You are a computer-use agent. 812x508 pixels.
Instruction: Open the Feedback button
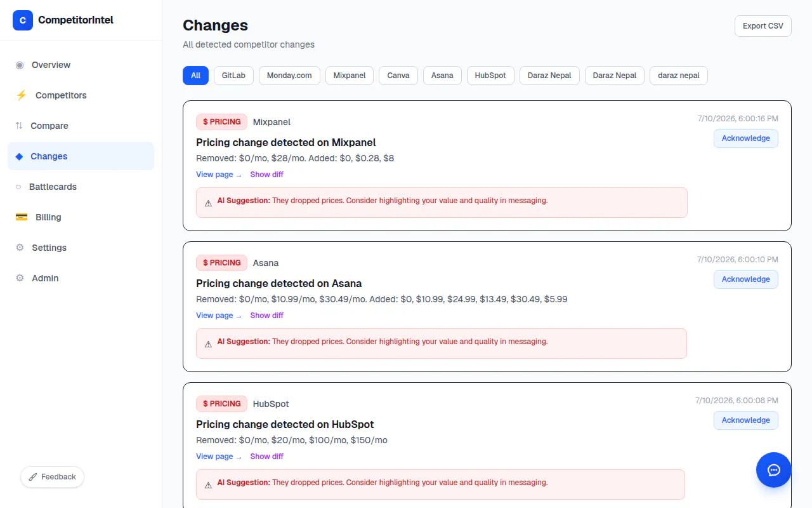pyautogui.click(x=52, y=477)
